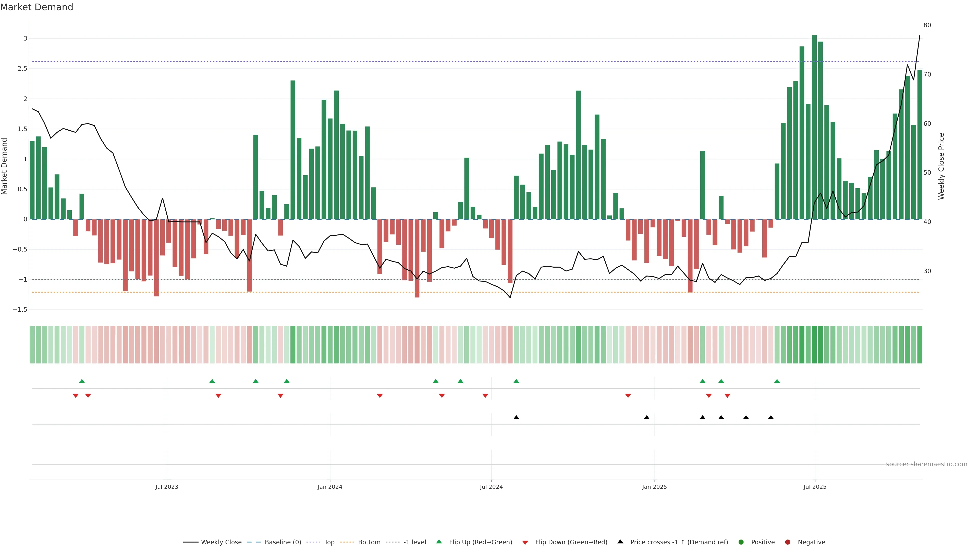Click first green flip-up triangle marker
The image size is (980, 551).
coord(82,381)
